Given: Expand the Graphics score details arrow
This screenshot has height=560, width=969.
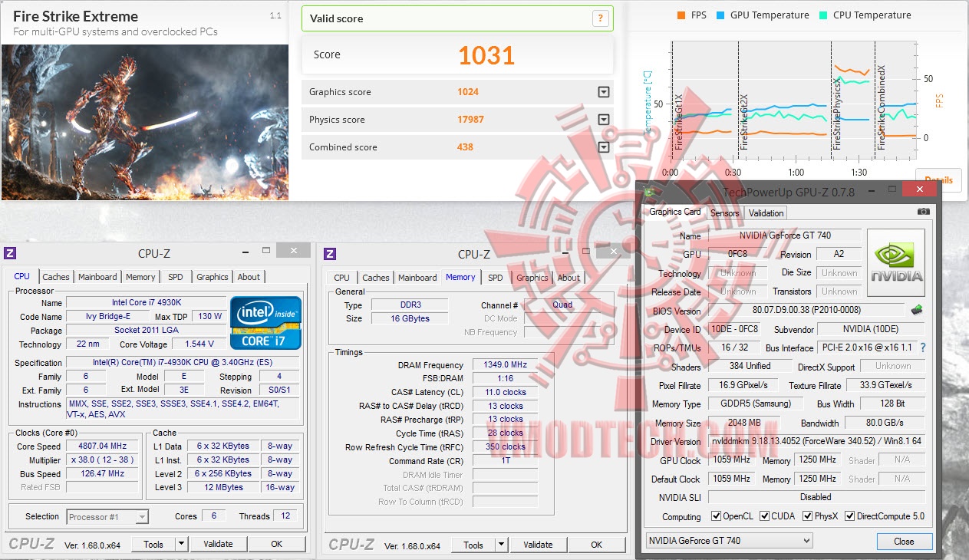Looking at the screenshot, I should click(604, 91).
